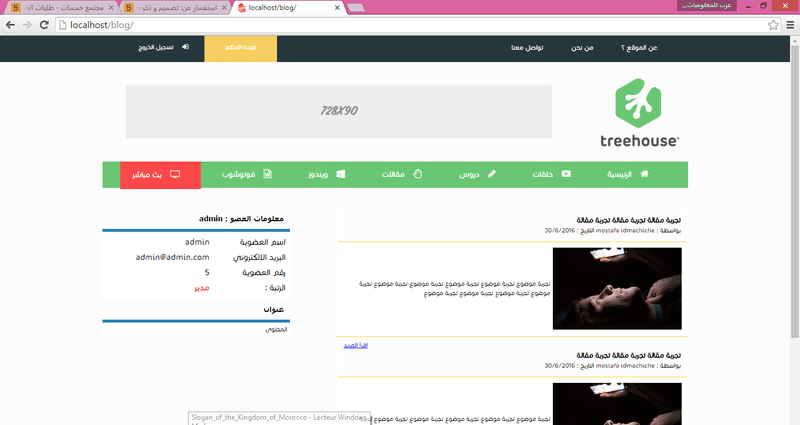Image resolution: width=800 pixels, height=425 pixels.
Task: Click the monitor icon in red live button
Action: tap(175, 174)
